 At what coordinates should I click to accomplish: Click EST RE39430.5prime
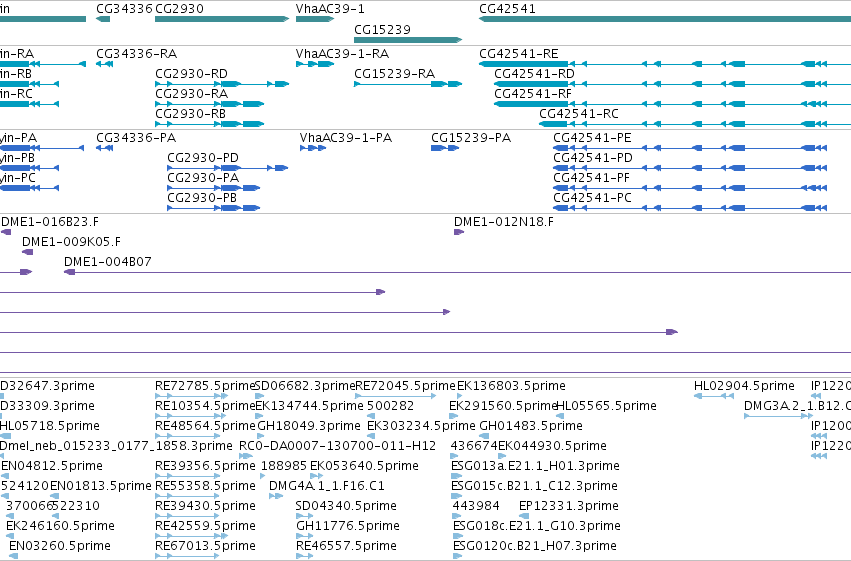[x=205, y=506]
